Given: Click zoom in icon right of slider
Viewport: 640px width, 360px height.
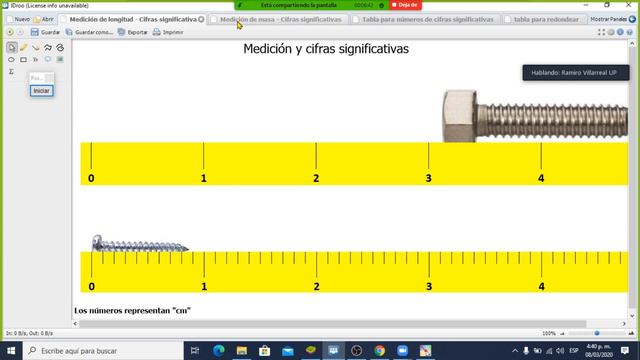Looking at the screenshot, I should tap(631, 333).
